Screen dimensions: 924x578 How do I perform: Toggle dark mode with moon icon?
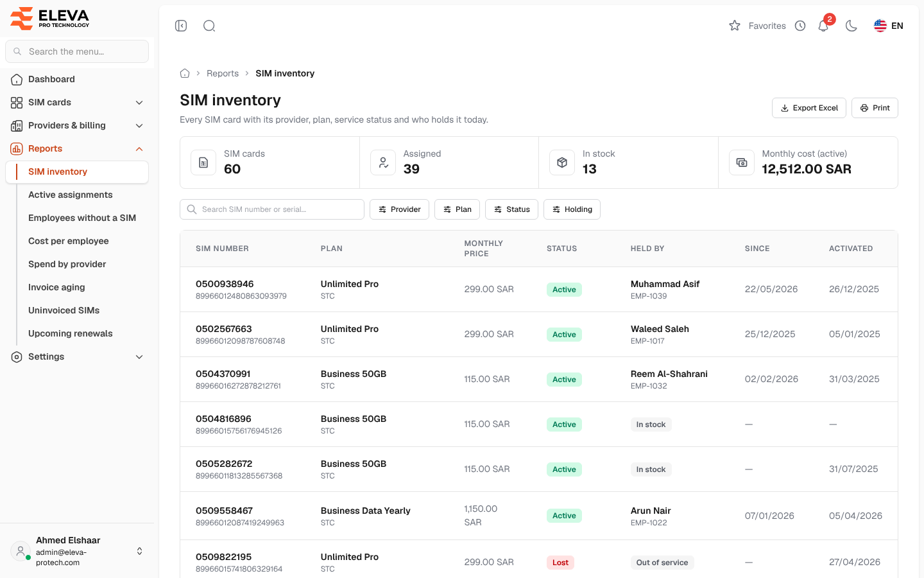coord(851,26)
